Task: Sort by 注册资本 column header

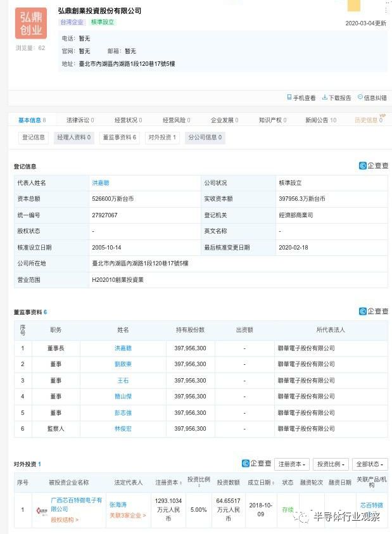Action: click(168, 483)
